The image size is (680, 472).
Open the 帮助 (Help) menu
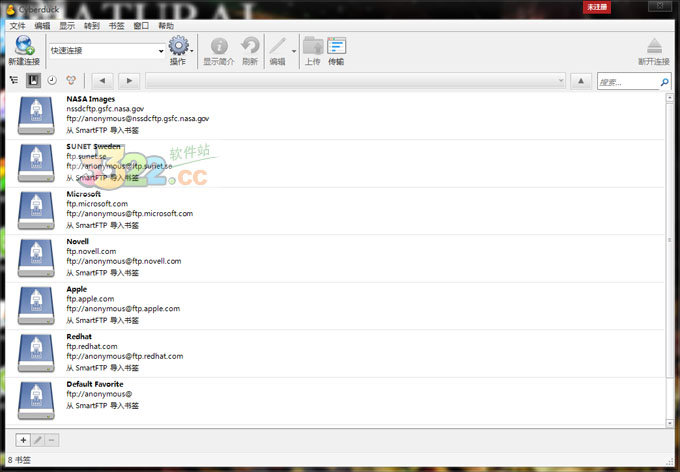(x=166, y=26)
